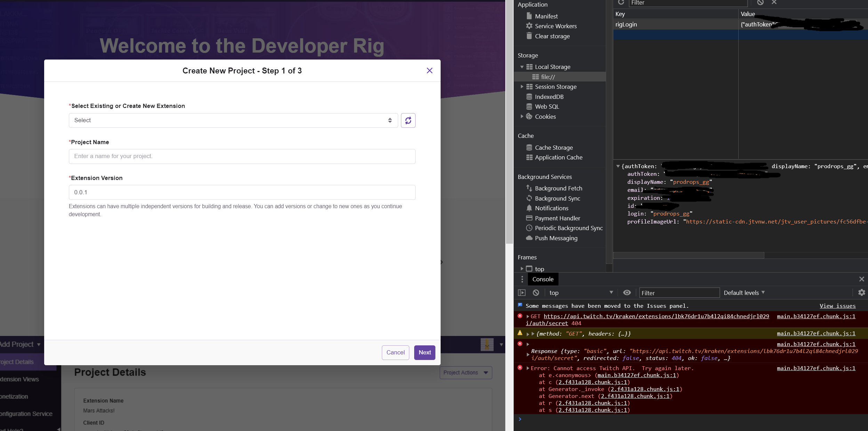This screenshot has height=431, width=868.
Task: Open Service Workers in Application panel
Action: 555,26
